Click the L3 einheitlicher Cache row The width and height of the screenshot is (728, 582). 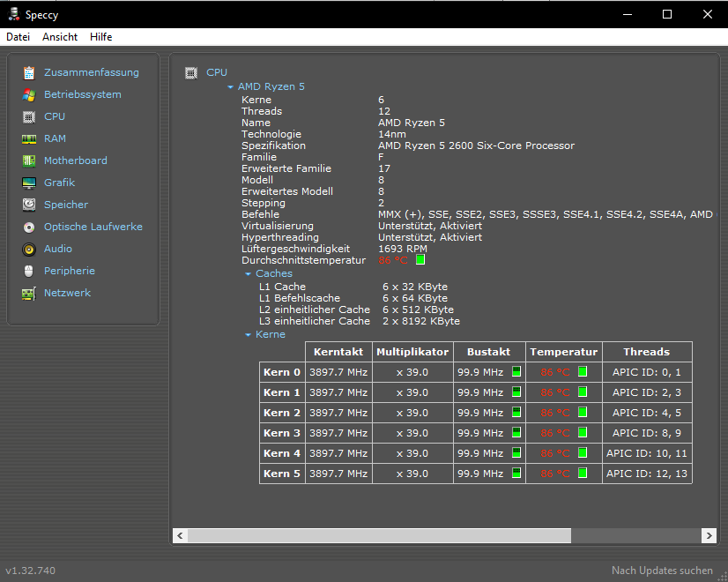click(x=360, y=322)
